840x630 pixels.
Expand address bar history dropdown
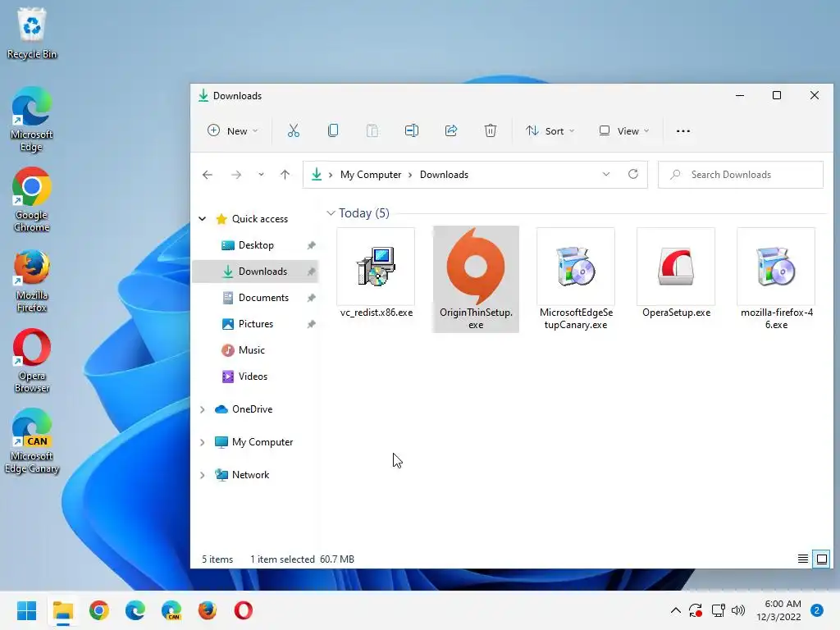[606, 174]
